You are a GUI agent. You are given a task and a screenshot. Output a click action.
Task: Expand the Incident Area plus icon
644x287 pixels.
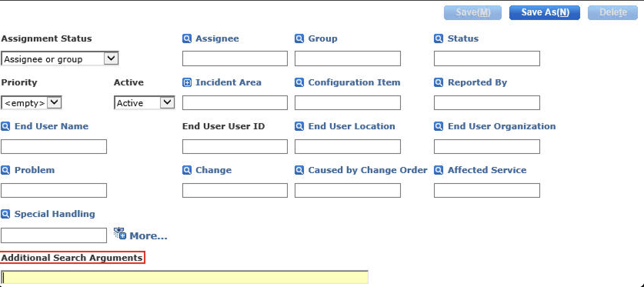coord(187,82)
